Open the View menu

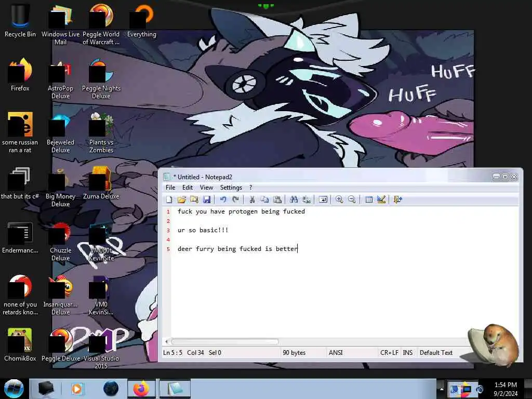tap(206, 187)
